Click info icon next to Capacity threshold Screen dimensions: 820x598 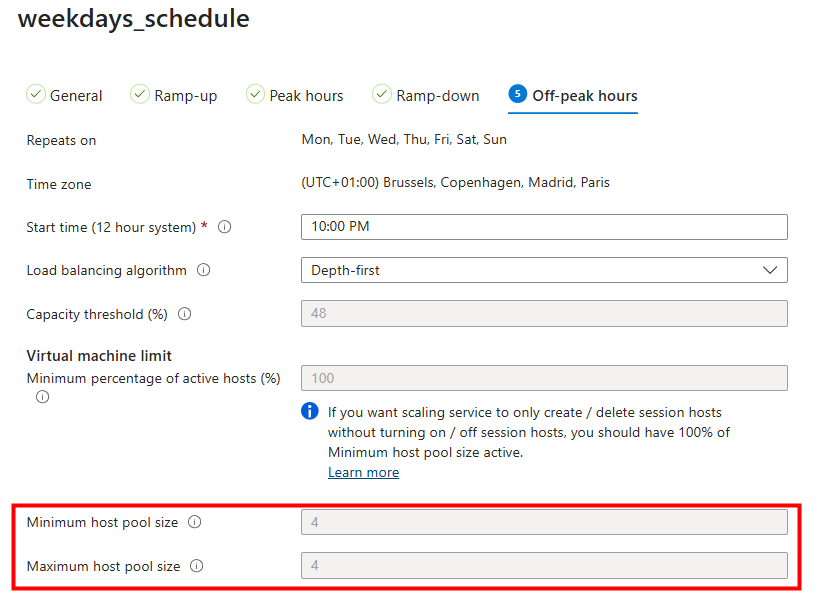185,314
